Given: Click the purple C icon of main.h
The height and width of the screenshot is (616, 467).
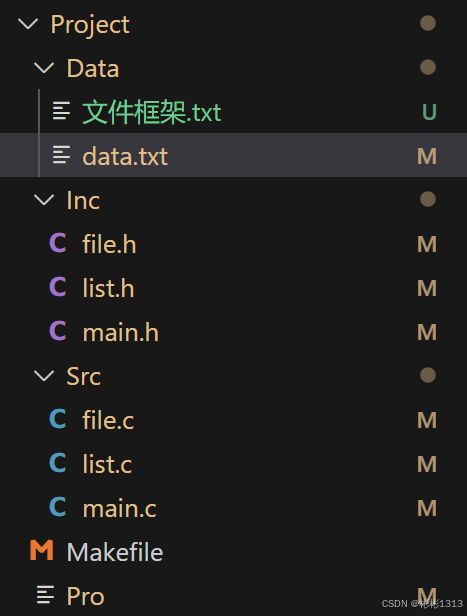Looking at the screenshot, I should pyautogui.click(x=57, y=331).
